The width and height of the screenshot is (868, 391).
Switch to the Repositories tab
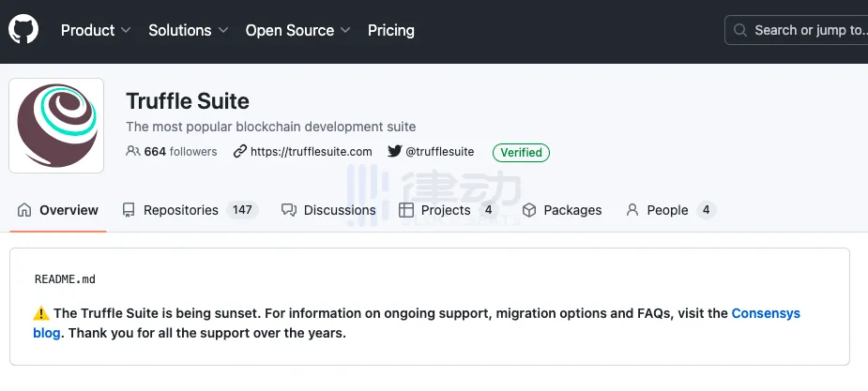coord(190,210)
